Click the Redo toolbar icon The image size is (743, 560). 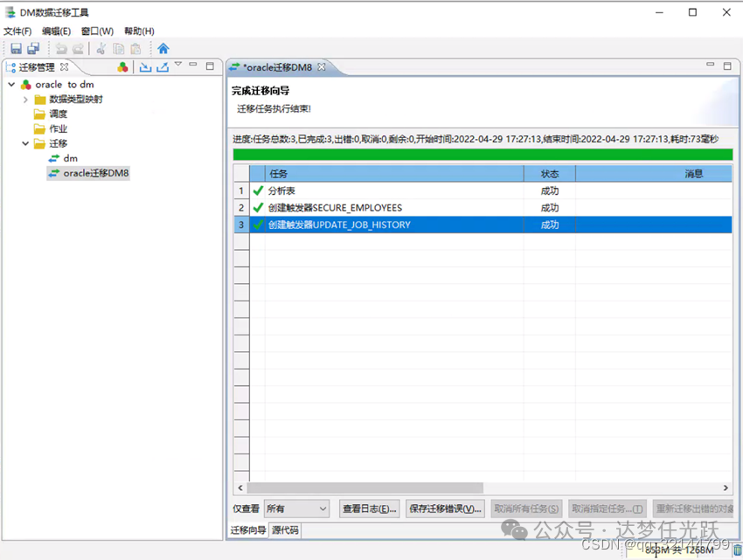(78, 48)
